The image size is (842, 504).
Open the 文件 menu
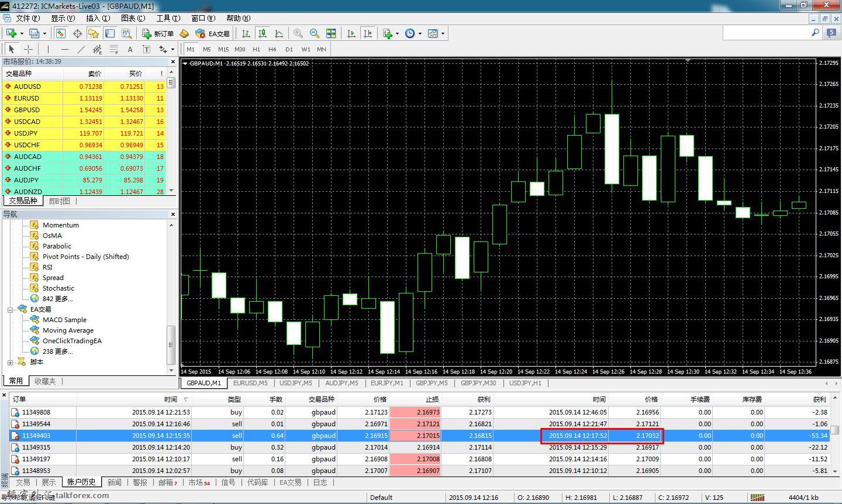pyautogui.click(x=27, y=18)
